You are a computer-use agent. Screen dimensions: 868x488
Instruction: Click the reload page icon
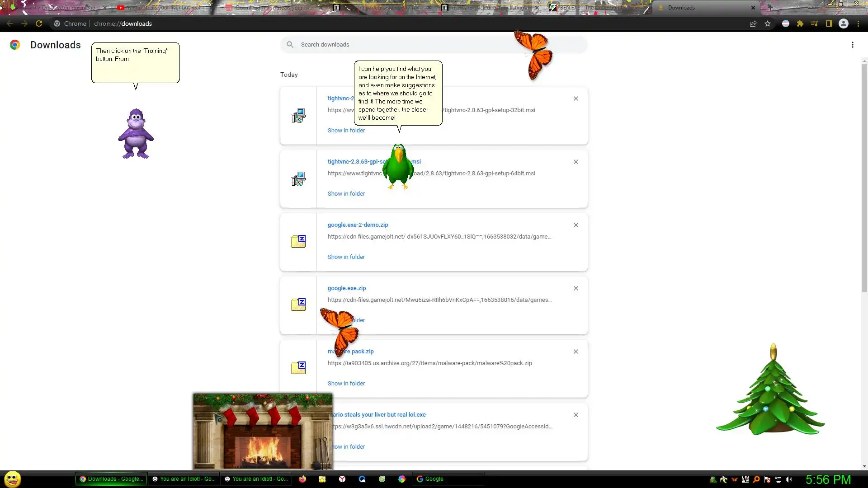click(x=39, y=23)
